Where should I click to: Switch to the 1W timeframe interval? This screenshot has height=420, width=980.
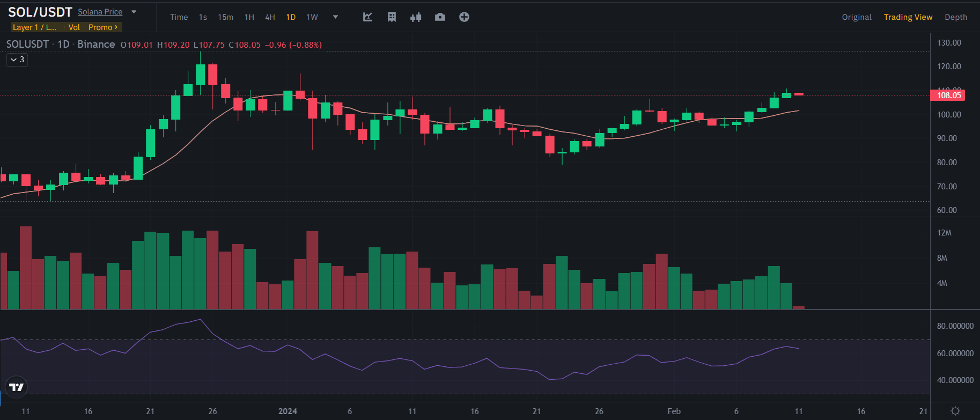[x=312, y=17]
